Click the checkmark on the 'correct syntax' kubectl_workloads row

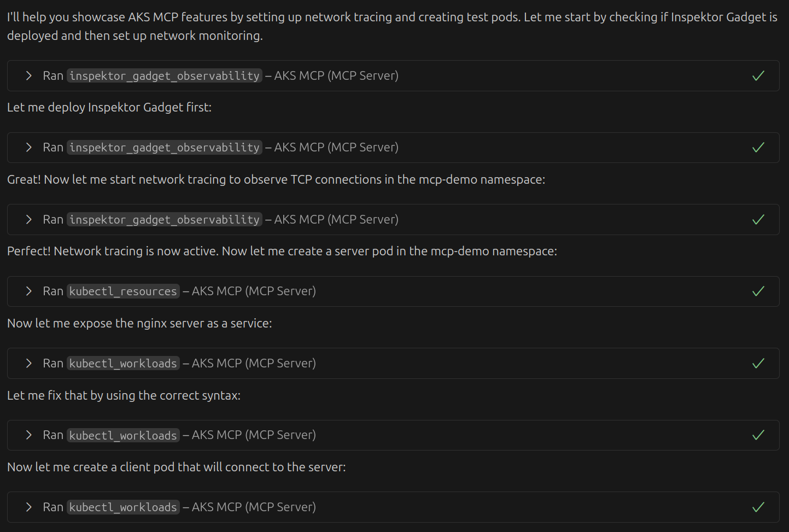coord(758,435)
